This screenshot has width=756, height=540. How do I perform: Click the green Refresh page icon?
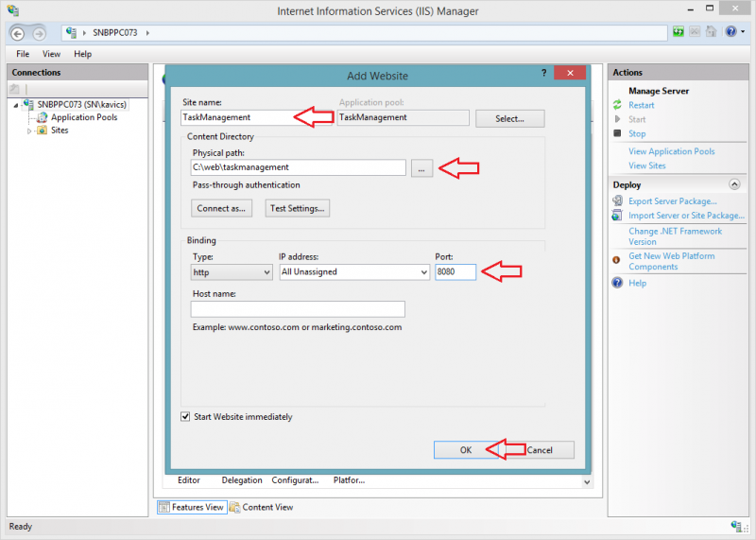click(x=679, y=32)
